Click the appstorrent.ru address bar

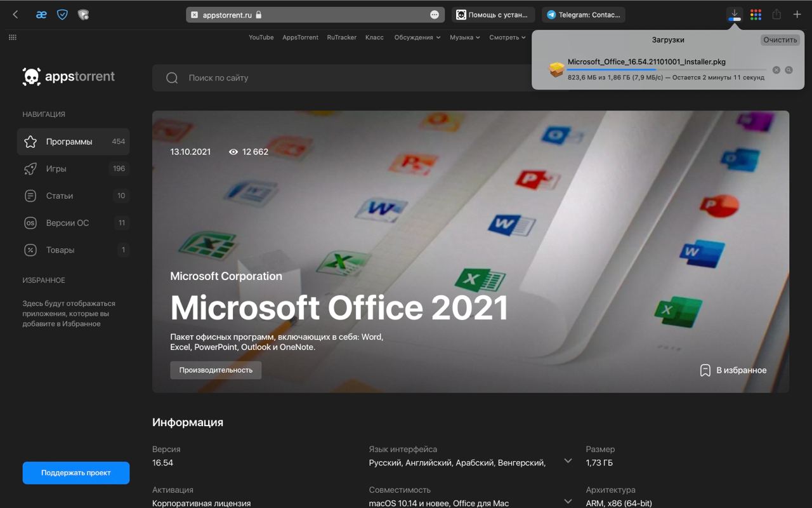tap(315, 15)
